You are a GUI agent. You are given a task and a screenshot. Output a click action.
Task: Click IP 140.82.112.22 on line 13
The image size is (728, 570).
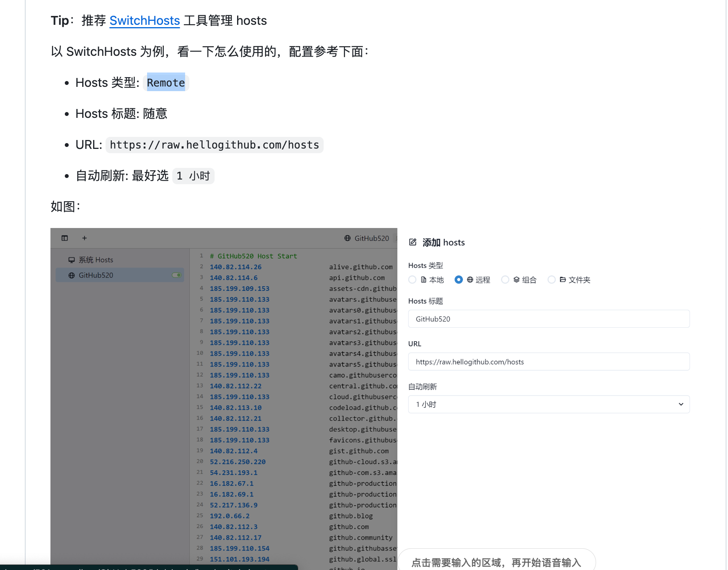click(236, 386)
